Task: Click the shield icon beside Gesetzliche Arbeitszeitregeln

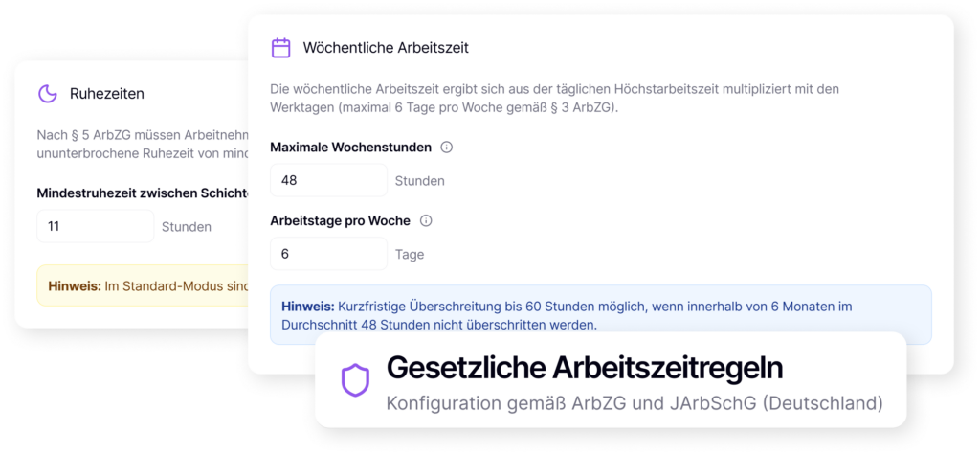Action: (355, 380)
